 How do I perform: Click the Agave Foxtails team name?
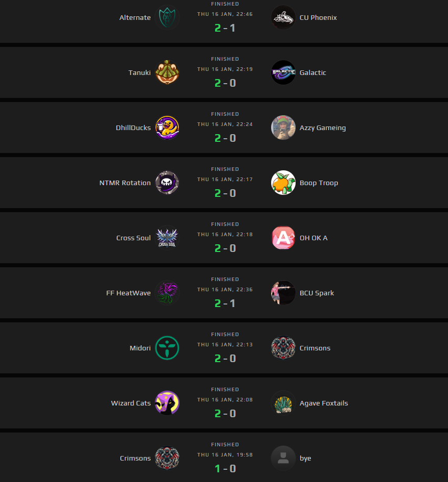(324, 403)
